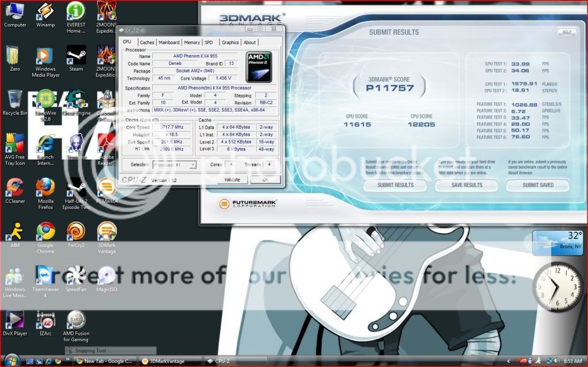The width and height of the screenshot is (588, 367).
Task: Open the Recycle Bin
Action: (15, 103)
